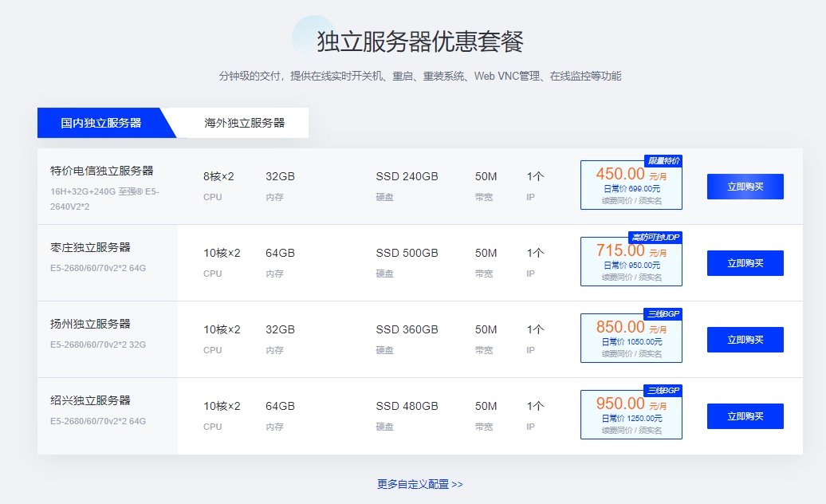Viewport: 826px width, 504px height.
Task: Click the 高防可封UDP badge
Action: [655, 238]
